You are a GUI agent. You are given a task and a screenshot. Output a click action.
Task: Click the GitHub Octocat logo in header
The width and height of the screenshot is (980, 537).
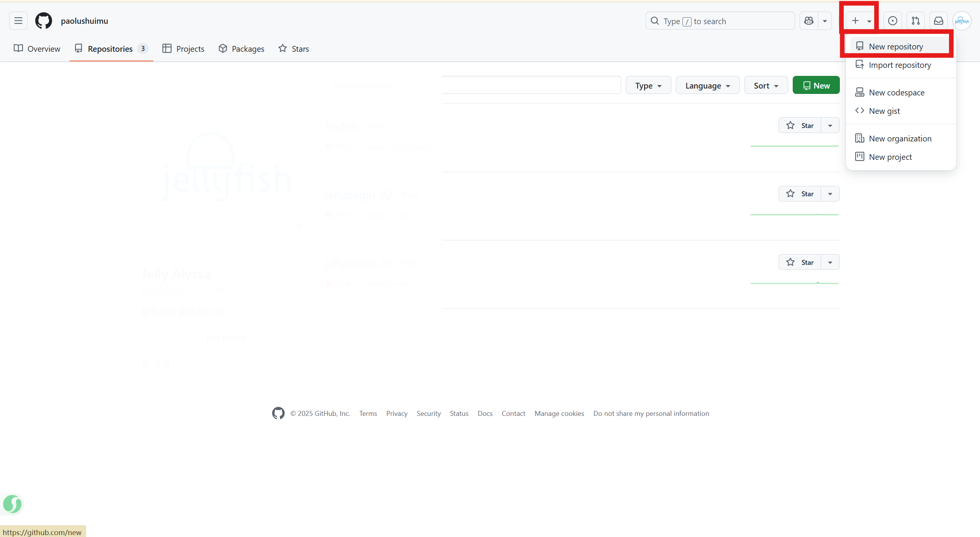44,21
